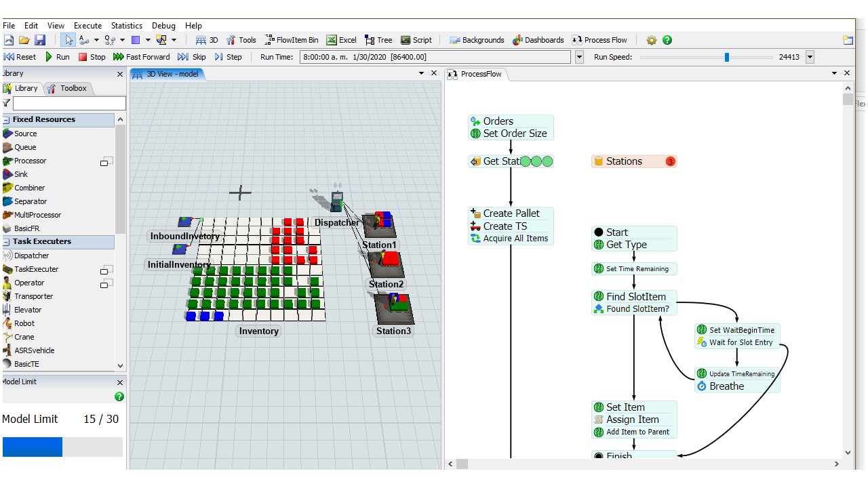Open the Debug menu
Screen dimensions: 868x488
click(163, 26)
